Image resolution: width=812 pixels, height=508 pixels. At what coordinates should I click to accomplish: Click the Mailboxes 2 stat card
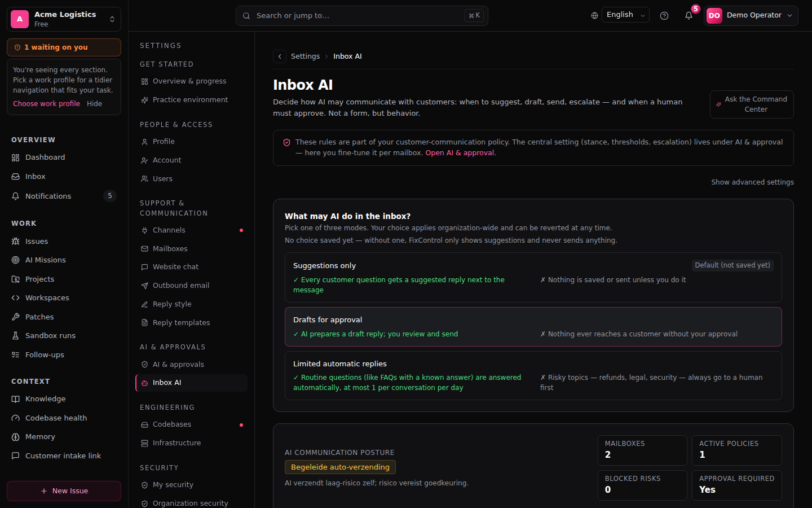642,450
